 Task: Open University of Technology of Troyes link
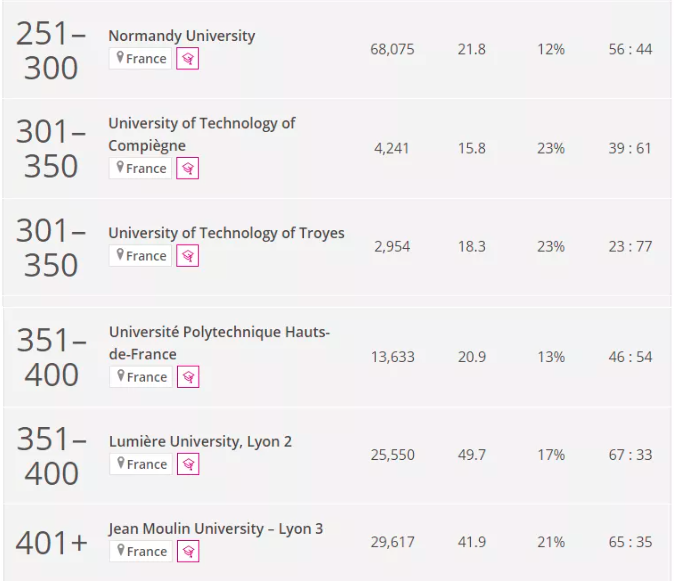coord(227,232)
